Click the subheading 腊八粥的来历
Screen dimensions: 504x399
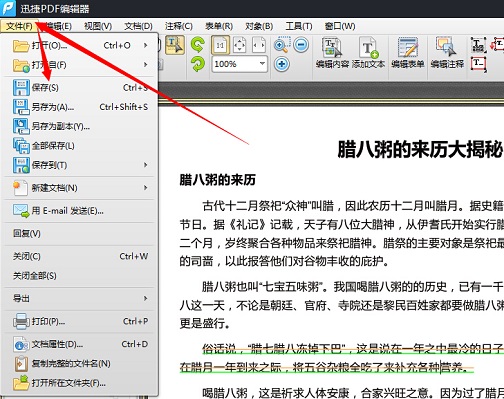tap(217, 180)
